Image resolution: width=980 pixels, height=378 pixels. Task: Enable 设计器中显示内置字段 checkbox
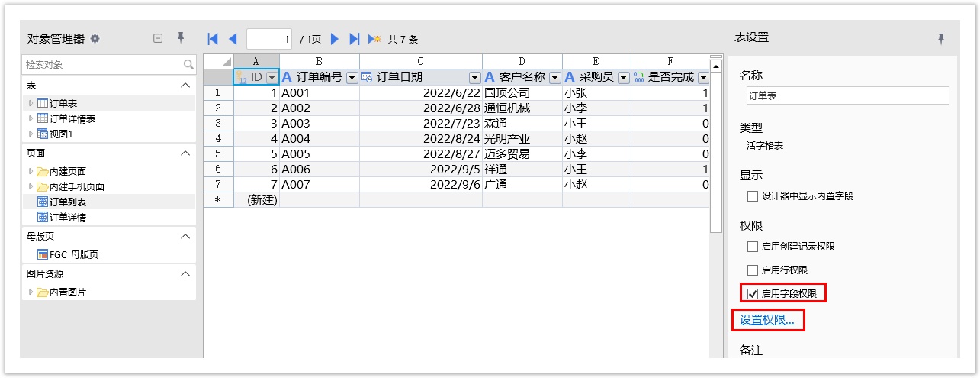pyautogui.click(x=753, y=196)
